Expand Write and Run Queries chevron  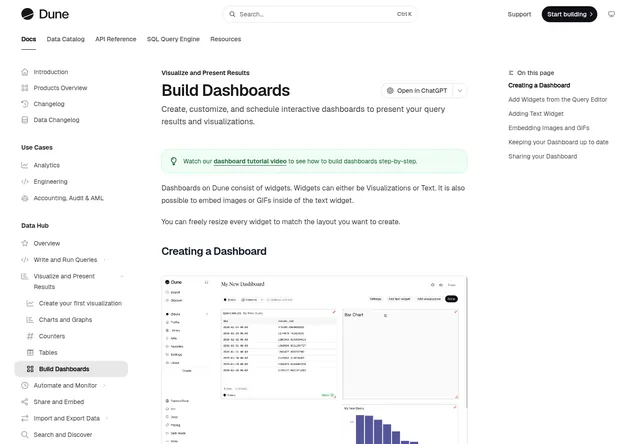(x=105, y=260)
